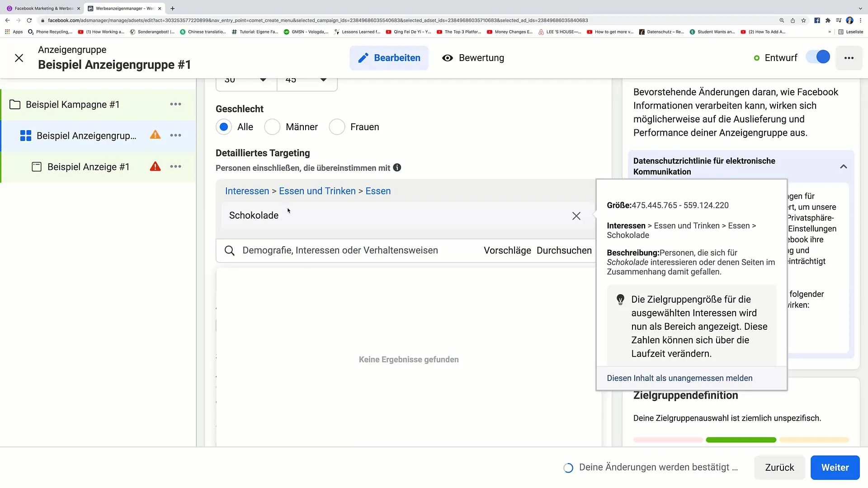Click Facebook extension icon in toolbar
868x488 pixels.
[817, 20]
